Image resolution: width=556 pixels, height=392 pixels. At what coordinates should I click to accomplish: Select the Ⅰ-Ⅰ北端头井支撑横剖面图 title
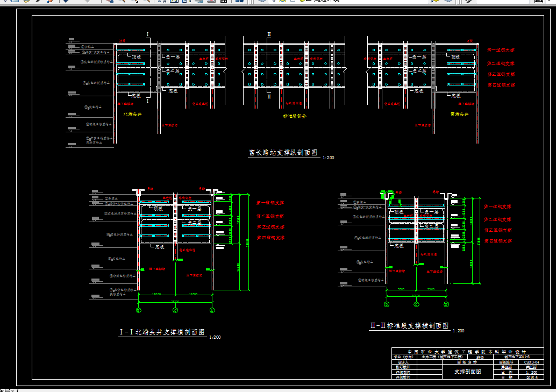pos(162,332)
